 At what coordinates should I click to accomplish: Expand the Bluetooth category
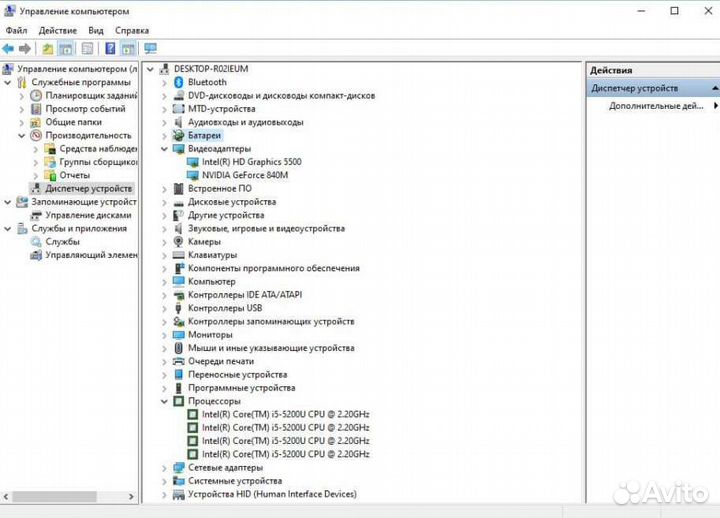(x=164, y=83)
